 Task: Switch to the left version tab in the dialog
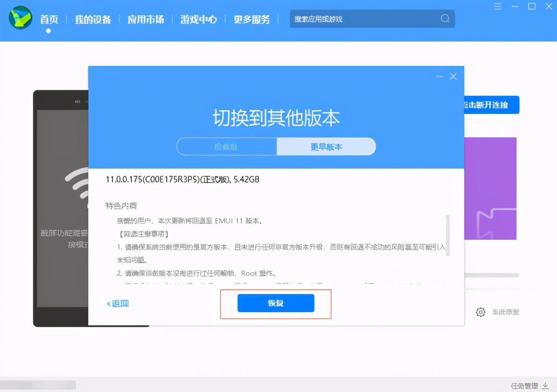227,147
